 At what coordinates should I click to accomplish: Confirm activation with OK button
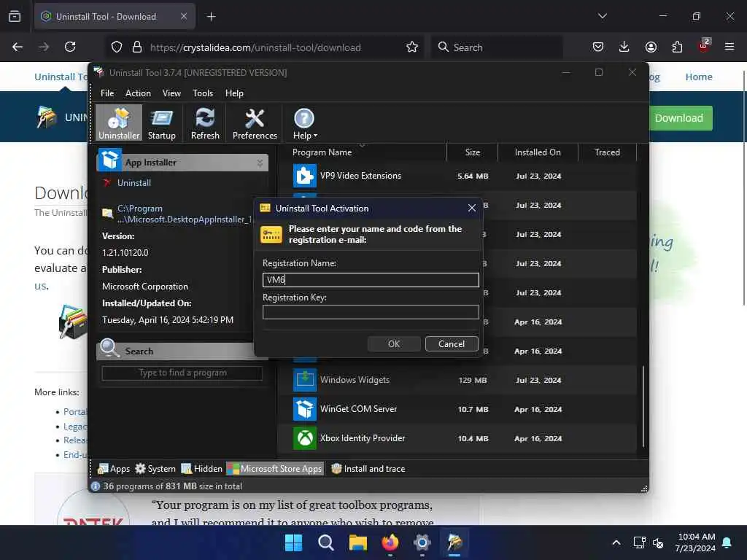click(x=394, y=344)
